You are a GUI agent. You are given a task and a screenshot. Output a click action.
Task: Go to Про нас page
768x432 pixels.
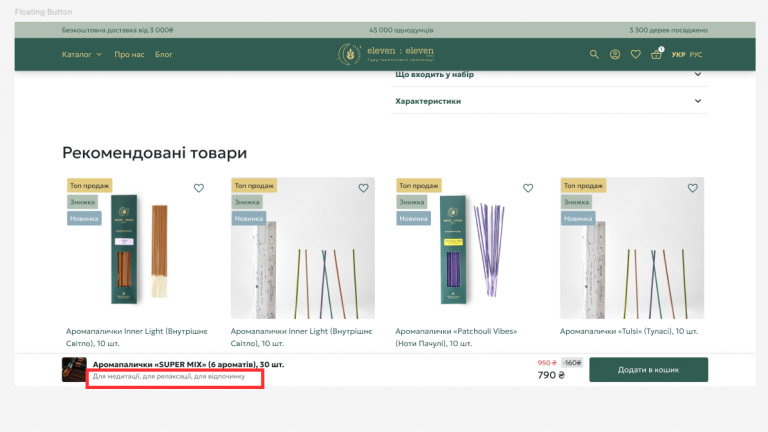pyautogui.click(x=129, y=54)
